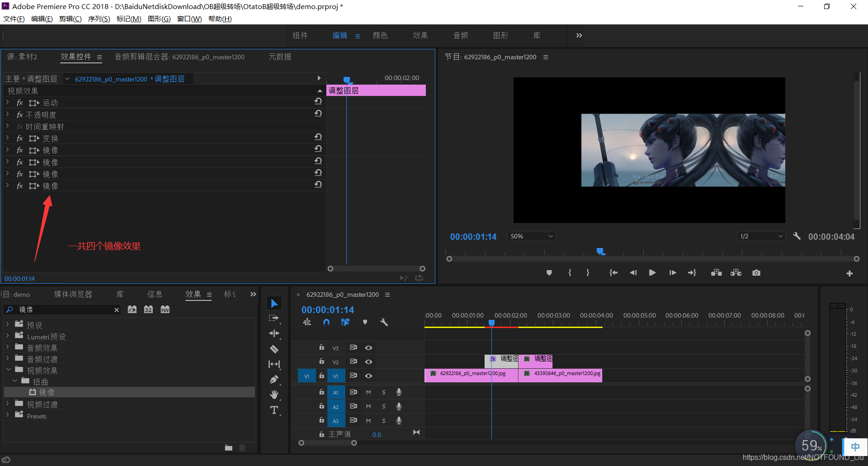Collapse the 扭曲 folder
The image size is (868, 466).
pos(15,381)
